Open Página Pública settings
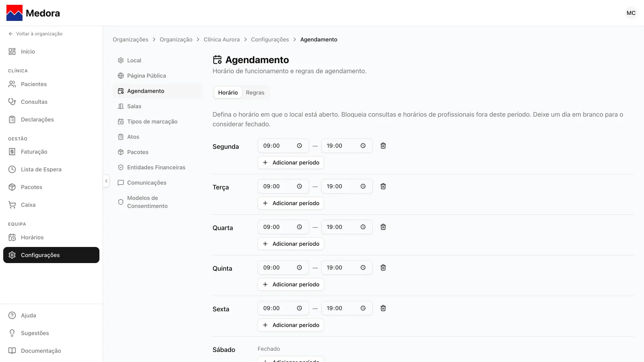This screenshot has height=362, width=644. 158,76
